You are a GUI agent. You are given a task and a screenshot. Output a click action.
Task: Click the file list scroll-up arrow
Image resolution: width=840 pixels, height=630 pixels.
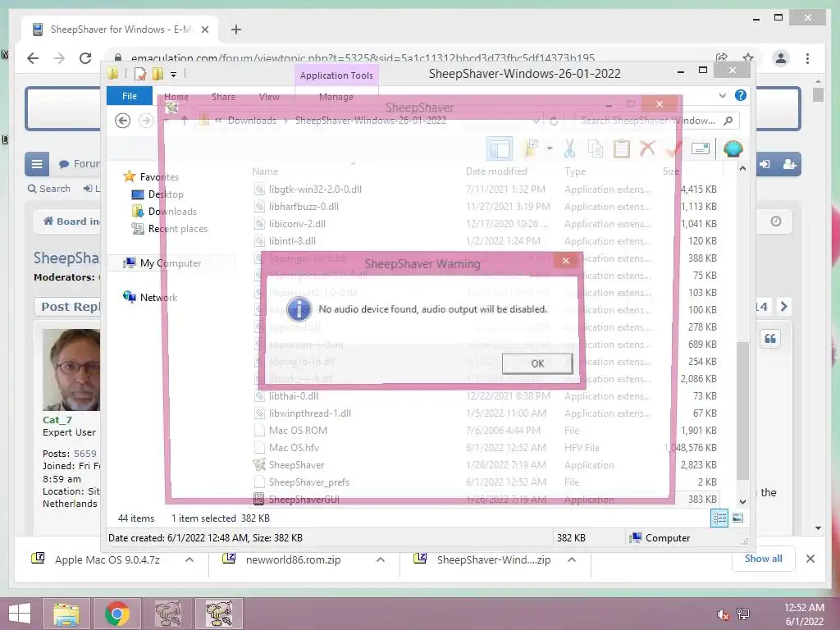pos(742,169)
